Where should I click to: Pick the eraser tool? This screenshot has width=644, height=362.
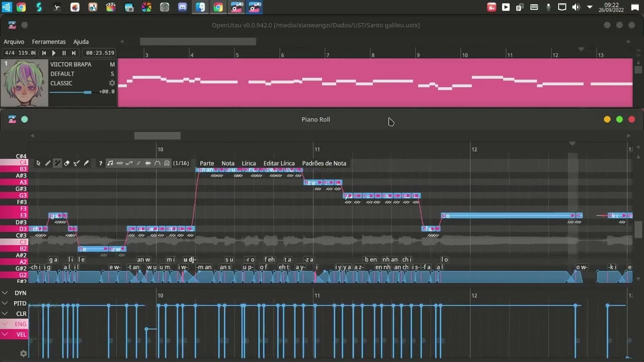coord(67,163)
